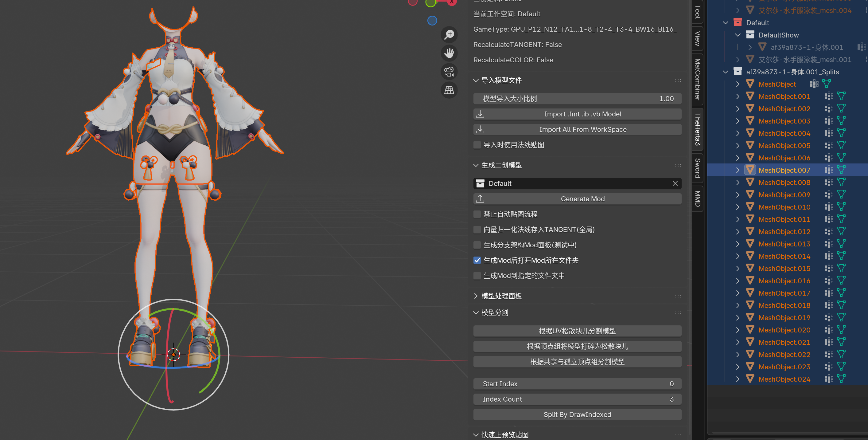868x440 pixels.
Task: Click the mesh icon of MeshObject.007
Action: (x=750, y=170)
